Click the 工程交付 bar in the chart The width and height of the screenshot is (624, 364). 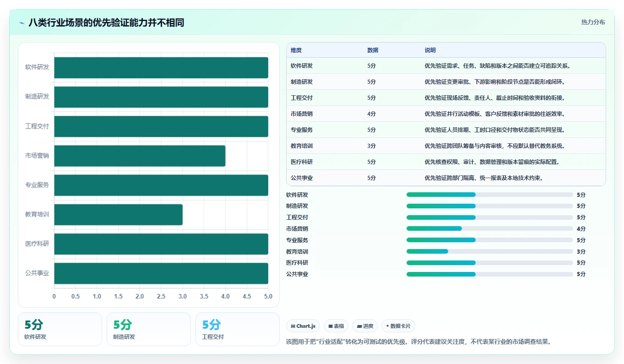161,126
